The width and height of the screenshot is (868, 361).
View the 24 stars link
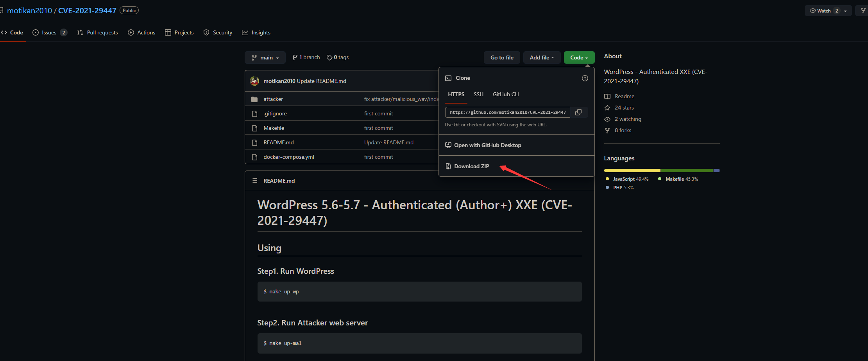tap(624, 108)
